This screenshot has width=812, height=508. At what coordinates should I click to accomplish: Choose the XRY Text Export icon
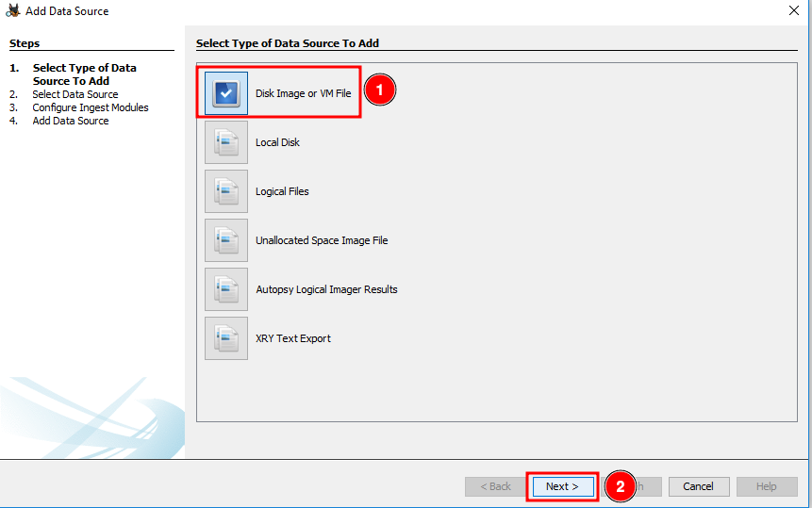pos(226,338)
